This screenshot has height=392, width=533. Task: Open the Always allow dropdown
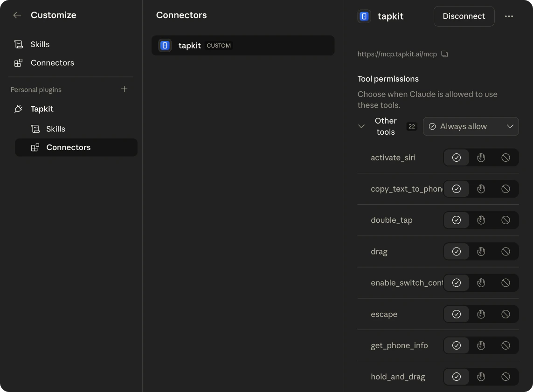click(471, 126)
